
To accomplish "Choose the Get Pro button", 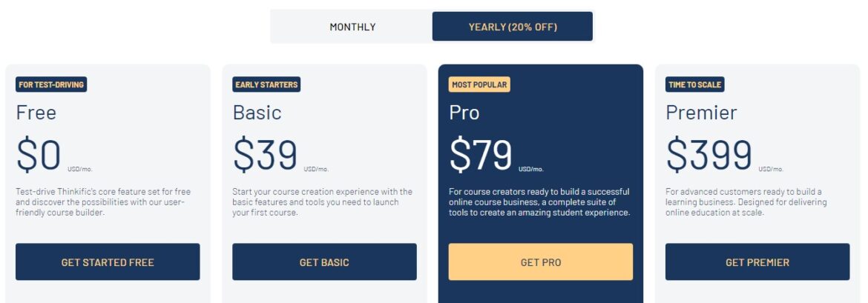I will (541, 262).
